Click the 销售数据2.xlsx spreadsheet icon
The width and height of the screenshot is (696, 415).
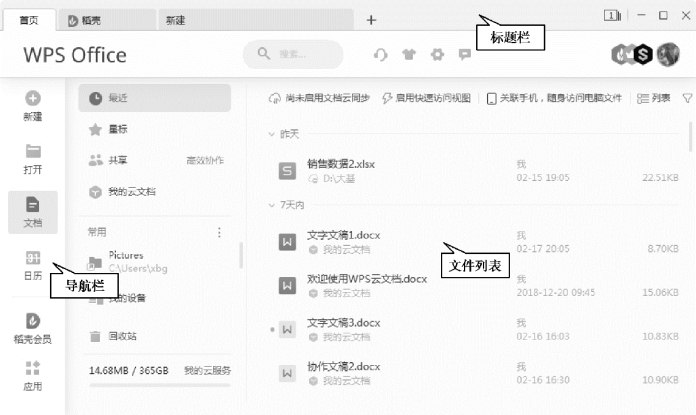point(287,171)
